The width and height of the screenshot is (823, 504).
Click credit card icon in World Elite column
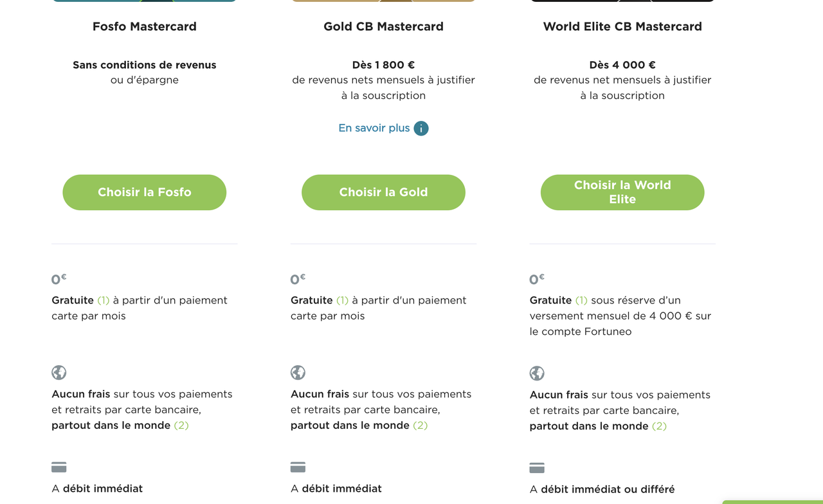tap(537, 468)
